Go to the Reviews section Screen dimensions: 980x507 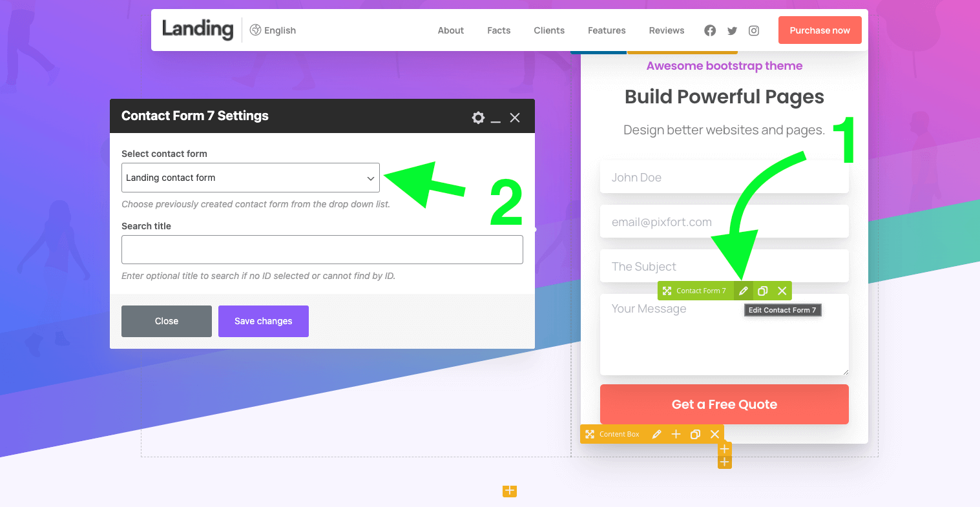pos(667,30)
